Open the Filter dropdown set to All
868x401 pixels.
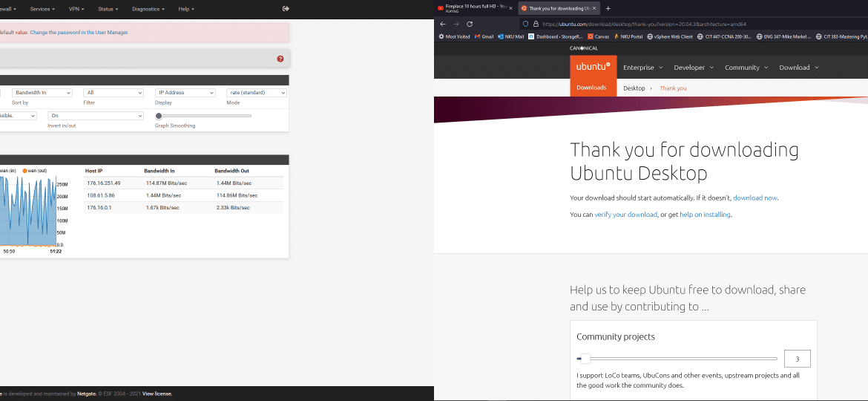click(x=114, y=93)
